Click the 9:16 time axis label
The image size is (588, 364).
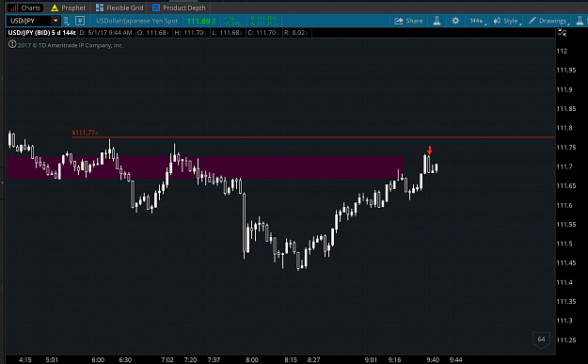394,360
